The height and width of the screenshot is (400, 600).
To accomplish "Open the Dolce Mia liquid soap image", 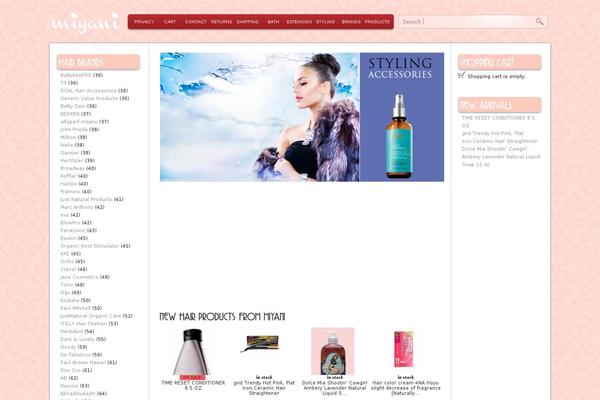I will pos(333,351).
